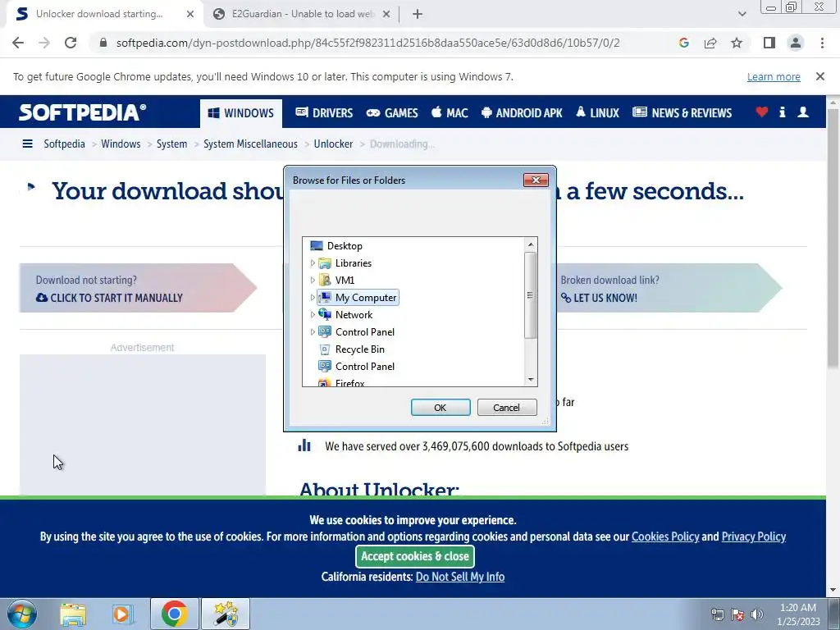The width and height of the screenshot is (840, 630).
Task: Open new tab with plus button
Action: (x=418, y=15)
